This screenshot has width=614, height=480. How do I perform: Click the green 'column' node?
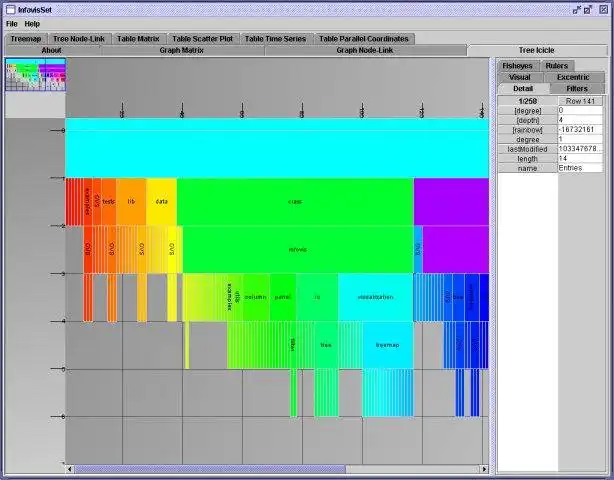coord(256,297)
